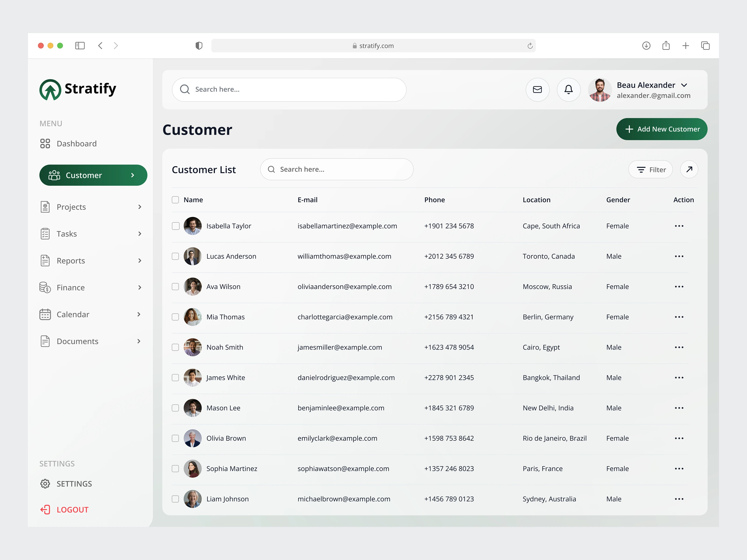Click the Finance coins icon

click(45, 287)
